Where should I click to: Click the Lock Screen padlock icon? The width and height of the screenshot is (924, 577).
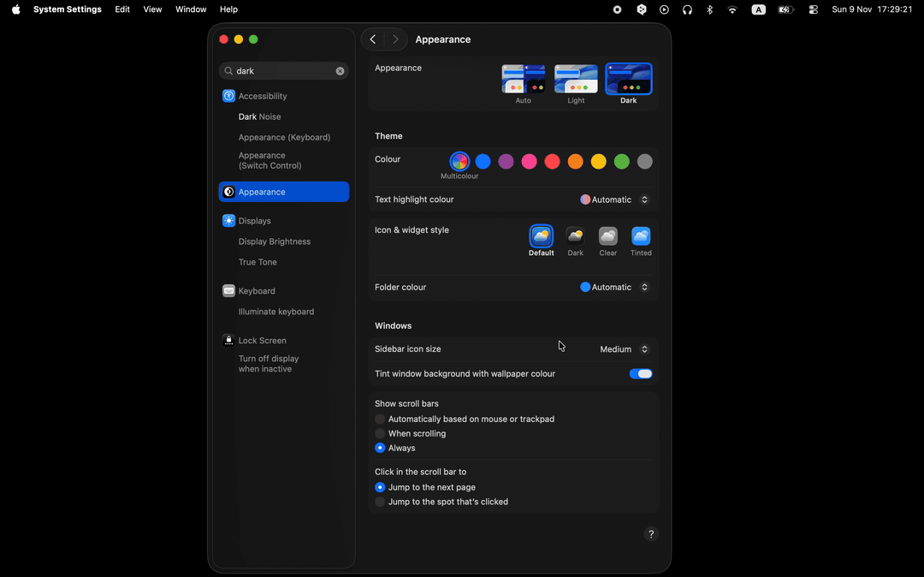tap(228, 341)
